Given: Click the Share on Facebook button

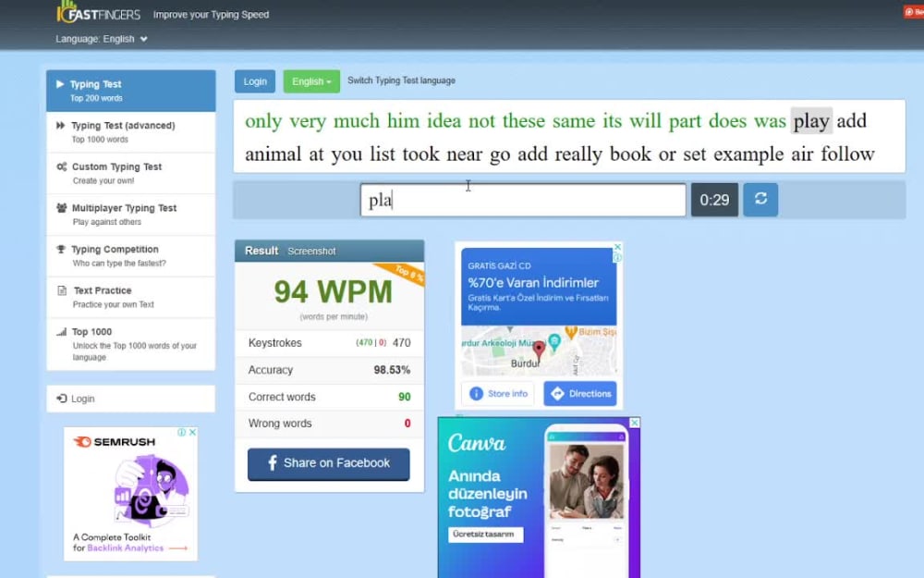Looking at the screenshot, I should pyautogui.click(x=328, y=464).
